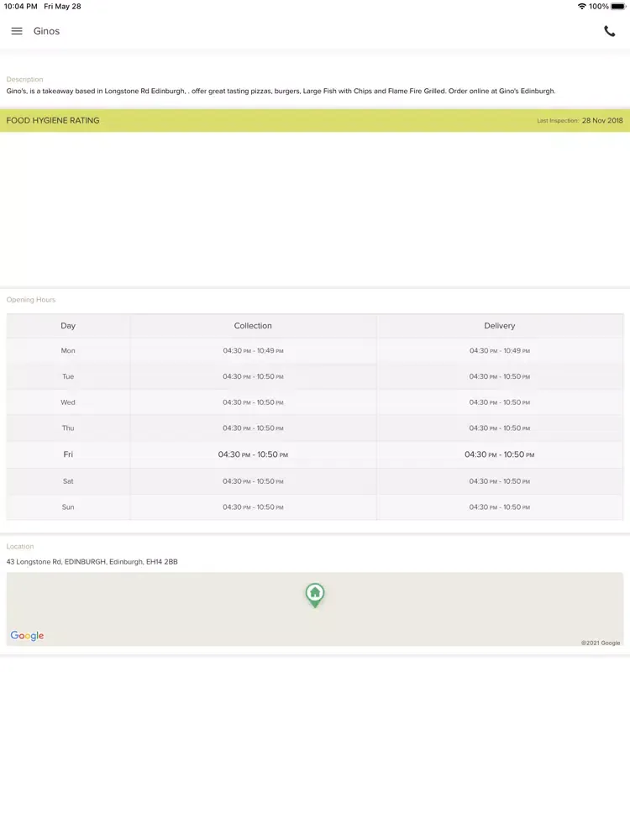
Task: Tap the phone call icon
Action: pos(610,31)
